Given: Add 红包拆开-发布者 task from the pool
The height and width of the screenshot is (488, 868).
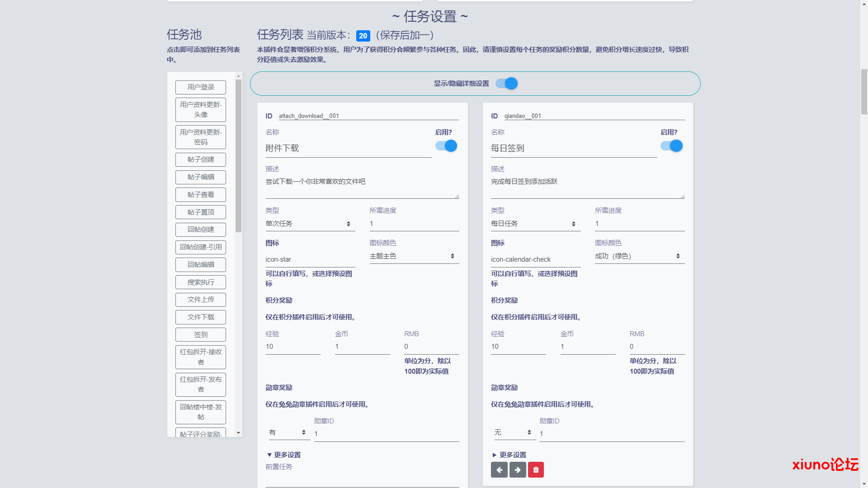Looking at the screenshot, I should click(x=201, y=385).
